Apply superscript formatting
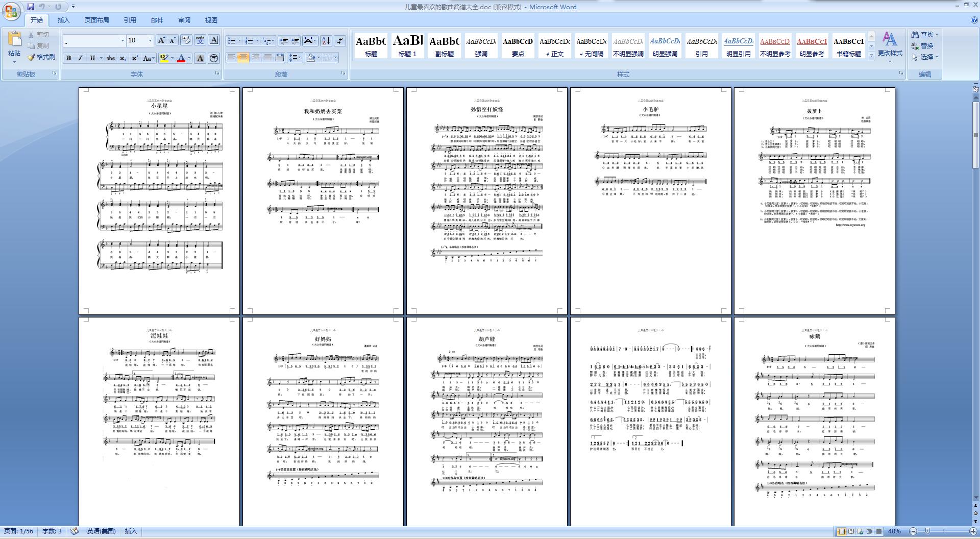Viewport: 980px width, 539px height. (x=135, y=58)
